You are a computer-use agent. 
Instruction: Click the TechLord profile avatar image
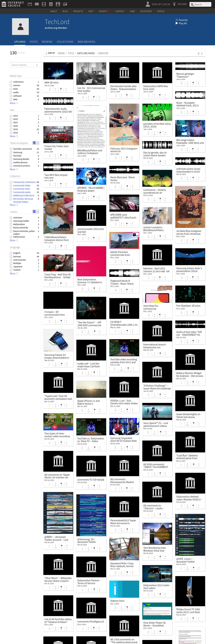click(21, 27)
